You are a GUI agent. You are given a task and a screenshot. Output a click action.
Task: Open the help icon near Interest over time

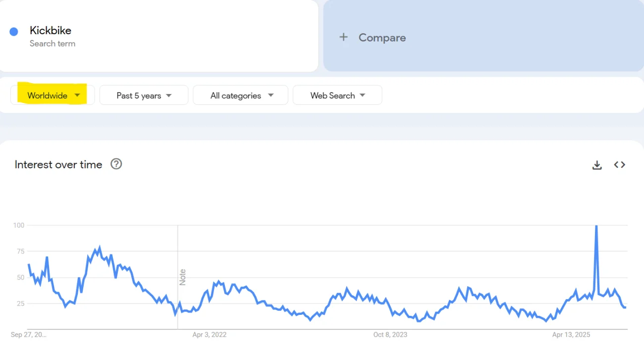(x=116, y=164)
